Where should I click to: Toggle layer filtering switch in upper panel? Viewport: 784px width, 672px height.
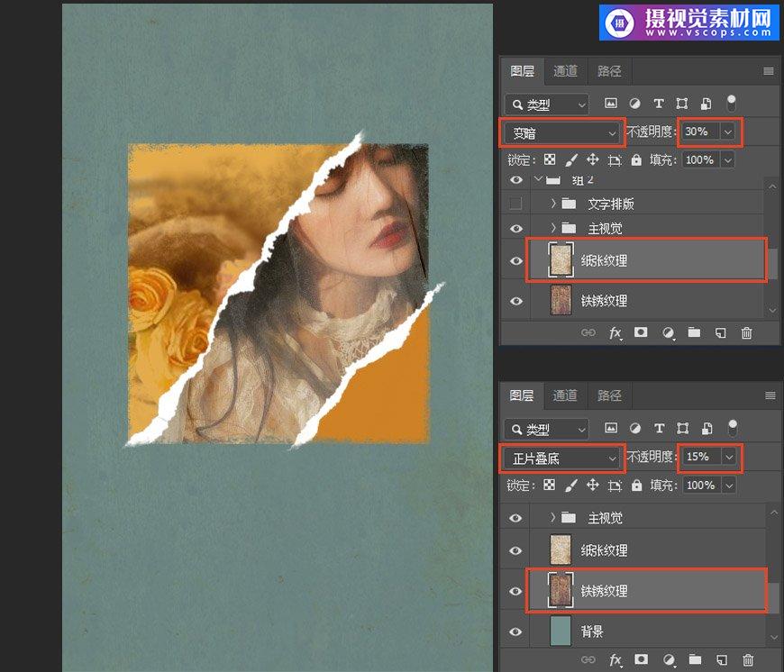pyautogui.click(x=731, y=103)
